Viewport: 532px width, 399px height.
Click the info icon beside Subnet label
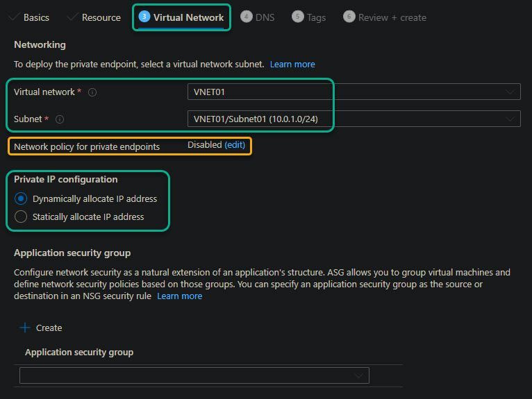(x=60, y=119)
